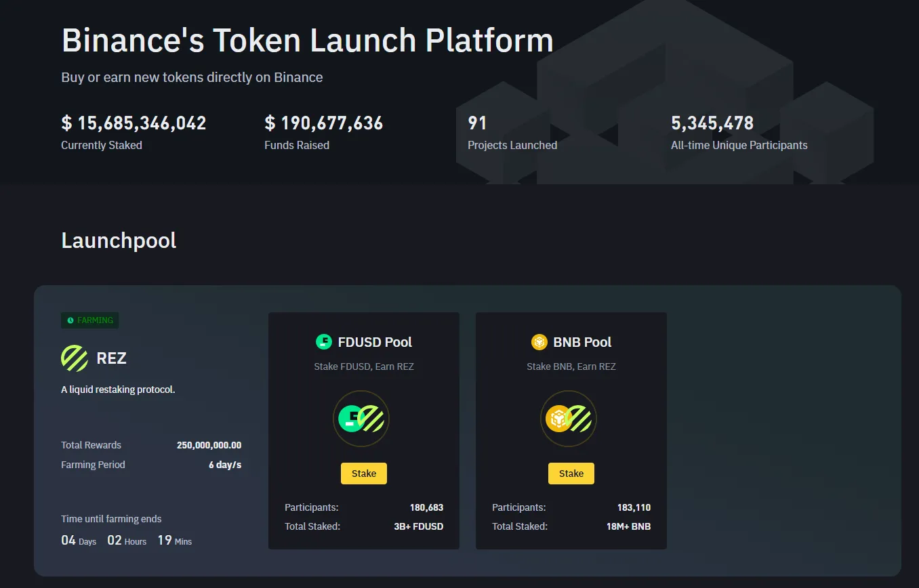Click the '3B+ FDUSD' total staked value
The height and width of the screenshot is (588, 919).
point(419,526)
